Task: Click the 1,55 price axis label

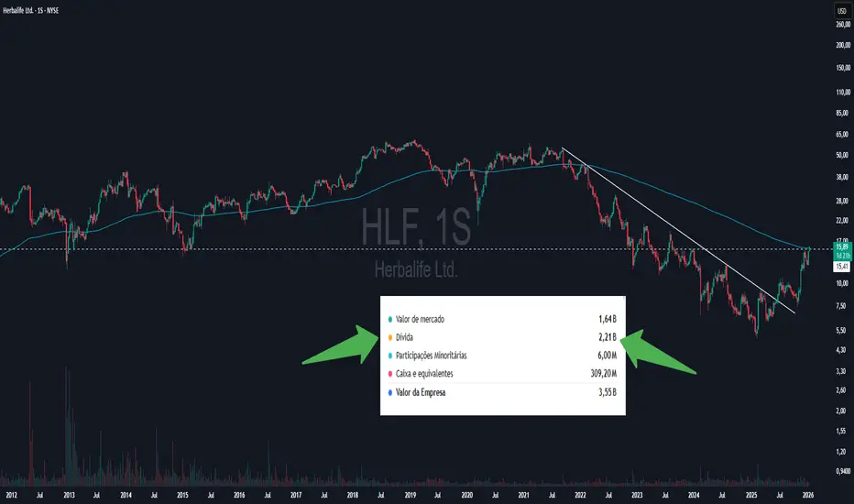Action: [x=841, y=431]
